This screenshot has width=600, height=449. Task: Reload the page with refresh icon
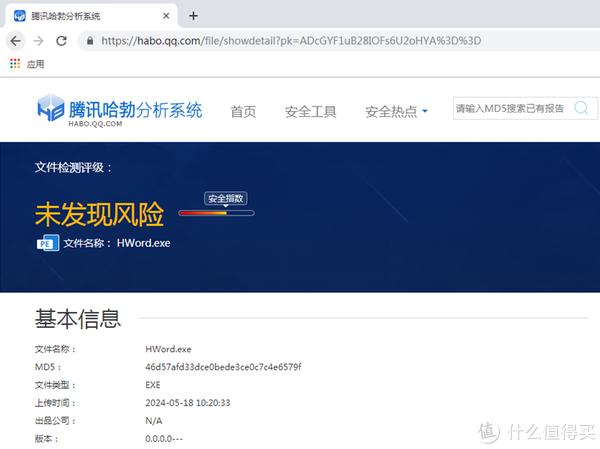click(x=61, y=41)
